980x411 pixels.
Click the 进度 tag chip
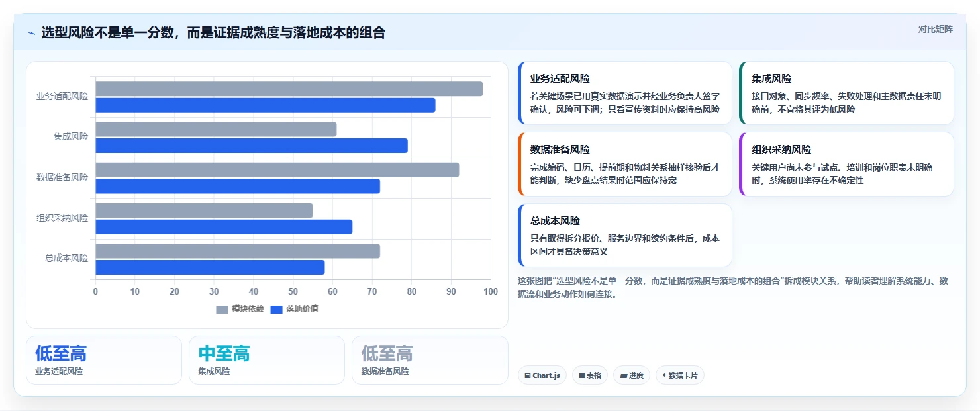click(x=632, y=375)
